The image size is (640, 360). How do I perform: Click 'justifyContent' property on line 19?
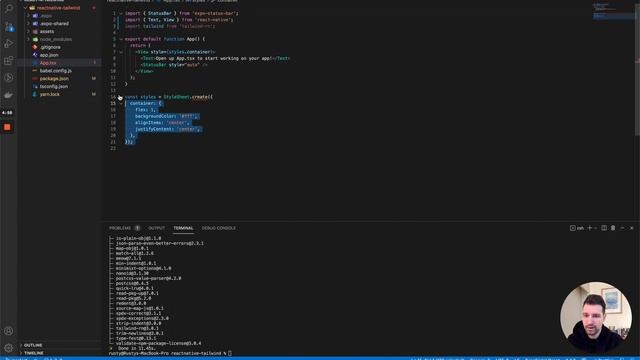[154, 129]
